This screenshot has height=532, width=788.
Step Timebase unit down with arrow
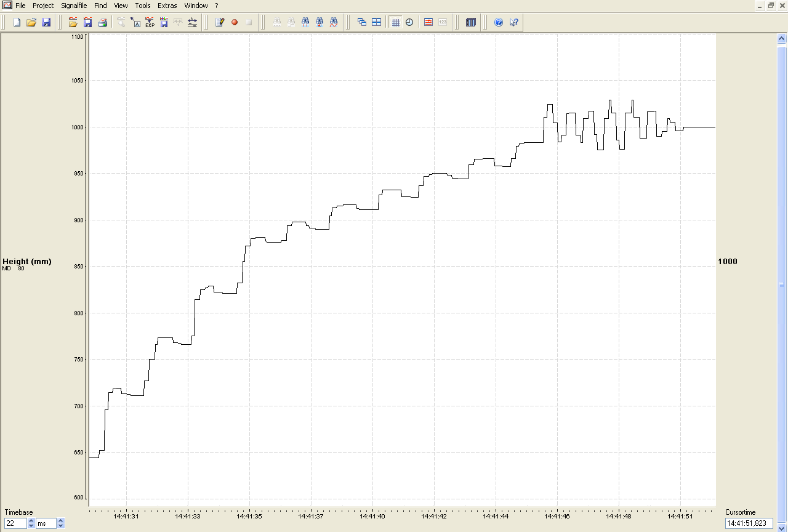point(60,526)
